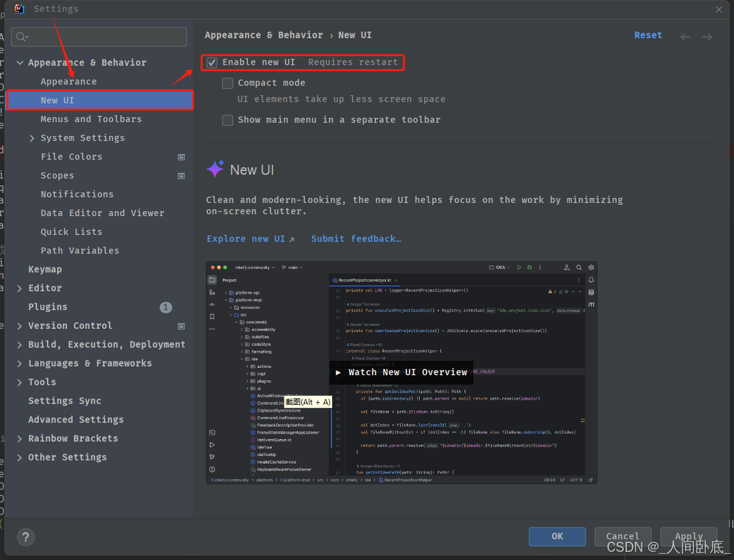This screenshot has height=560, width=734.
Task: Open Keymap settings
Action: (45, 269)
